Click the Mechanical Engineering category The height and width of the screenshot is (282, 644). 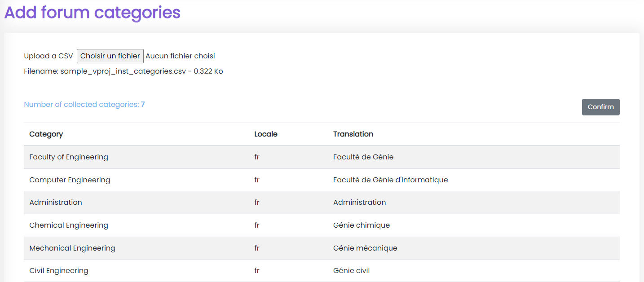pos(72,248)
